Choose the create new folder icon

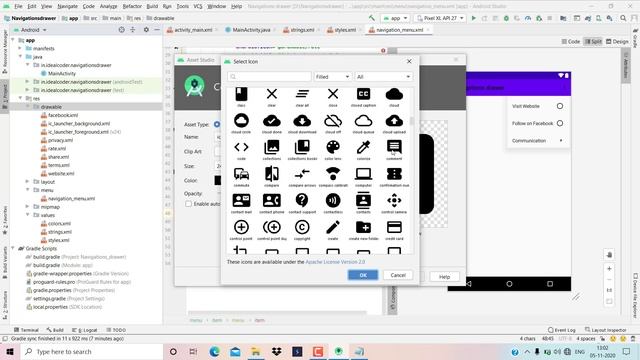coord(363,227)
